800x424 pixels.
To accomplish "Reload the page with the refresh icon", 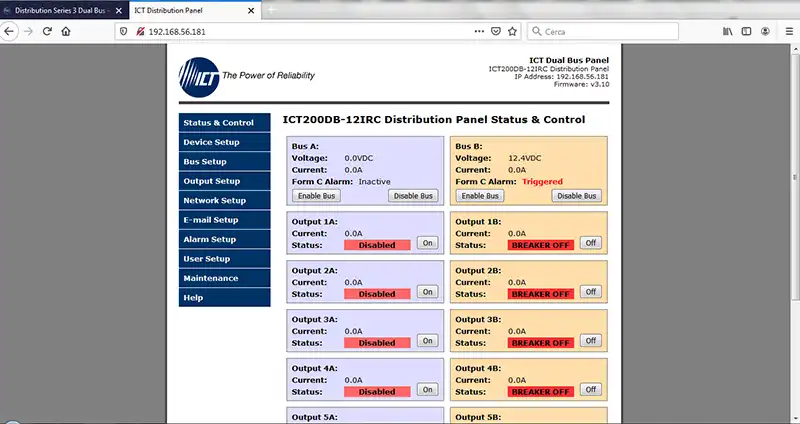I will (x=47, y=31).
